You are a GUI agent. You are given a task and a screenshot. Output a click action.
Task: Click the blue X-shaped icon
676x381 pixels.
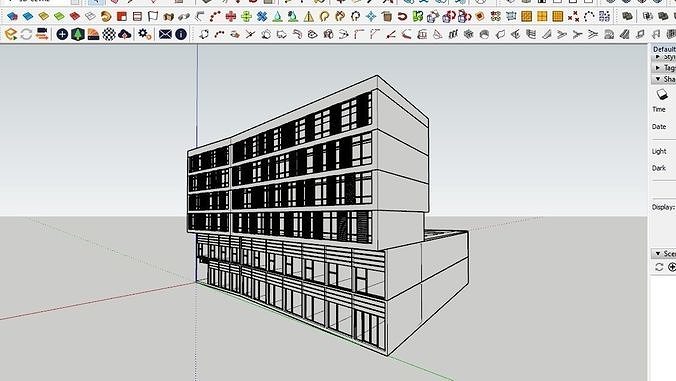(262, 16)
